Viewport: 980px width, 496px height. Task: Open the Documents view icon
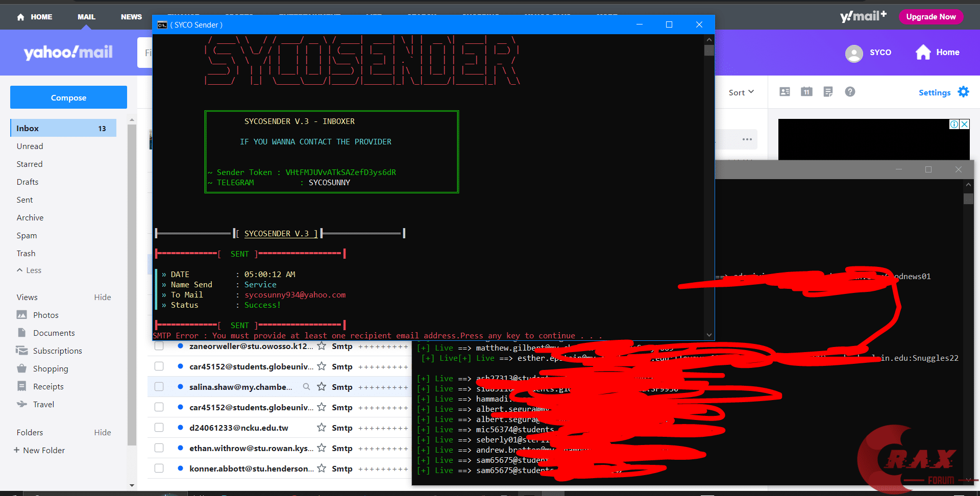click(x=21, y=333)
